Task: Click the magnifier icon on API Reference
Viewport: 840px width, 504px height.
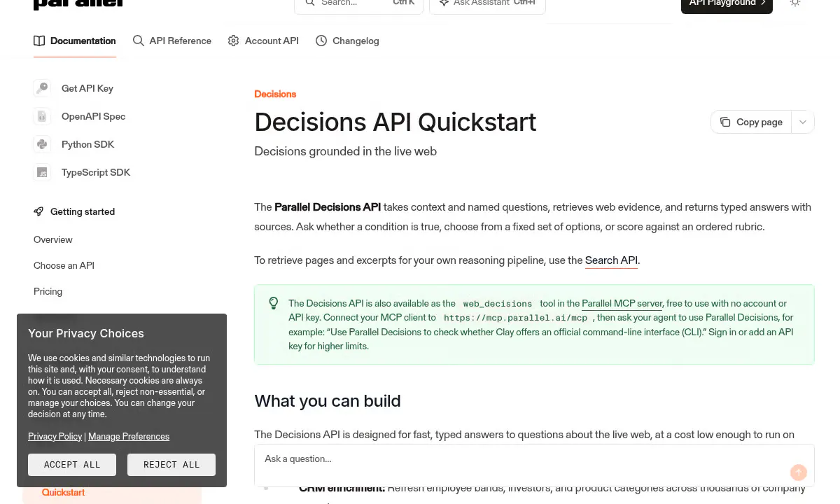Action: pyautogui.click(x=139, y=41)
